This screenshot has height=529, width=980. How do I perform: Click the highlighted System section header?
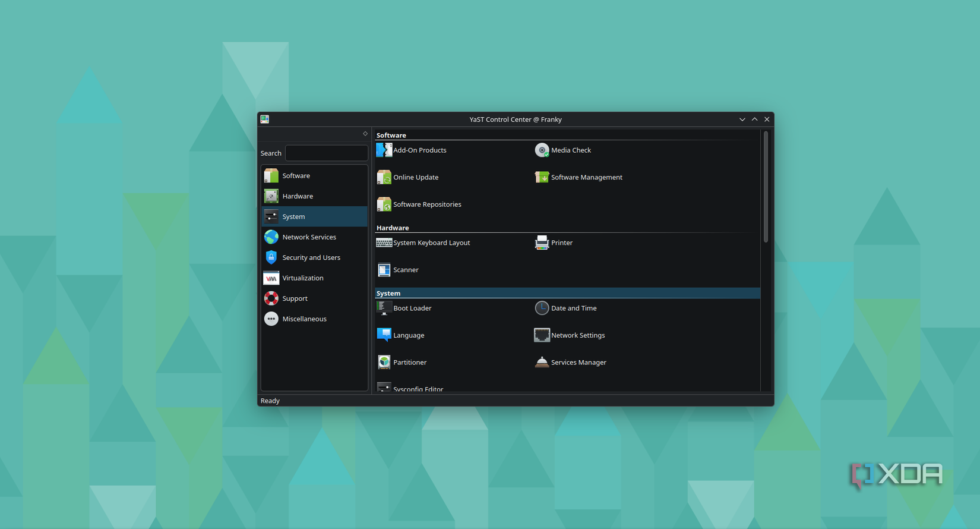[567, 293]
